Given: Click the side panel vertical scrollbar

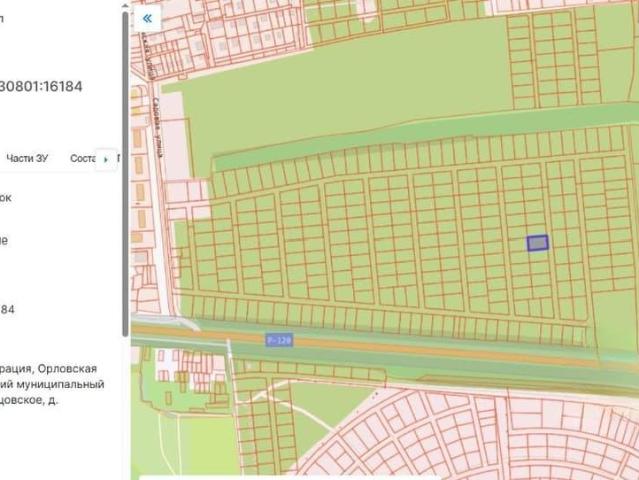Looking at the screenshot, I should pos(126,174).
